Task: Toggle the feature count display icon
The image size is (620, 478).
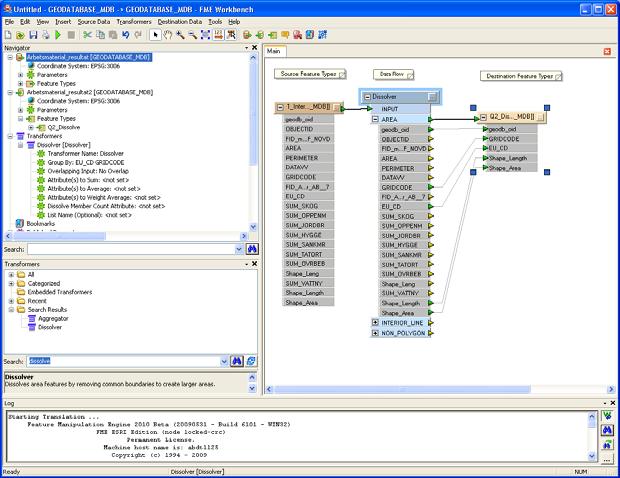Action: click(218, 35)
